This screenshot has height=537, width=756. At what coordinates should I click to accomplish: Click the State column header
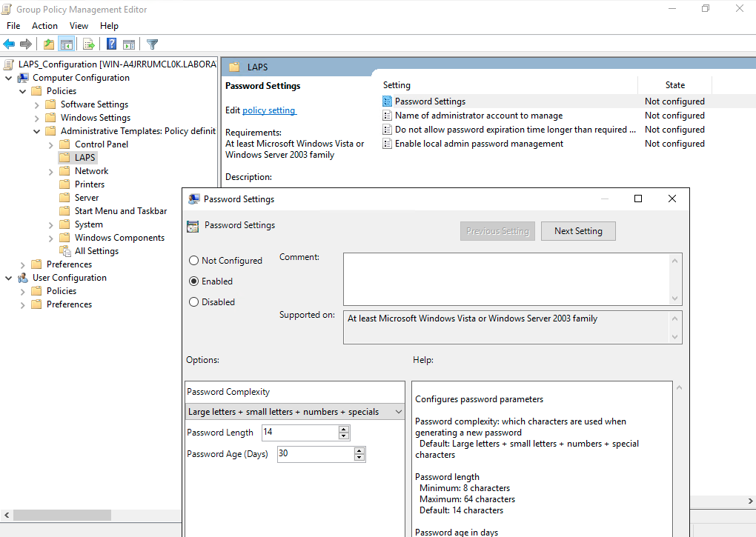click(674, 84)
